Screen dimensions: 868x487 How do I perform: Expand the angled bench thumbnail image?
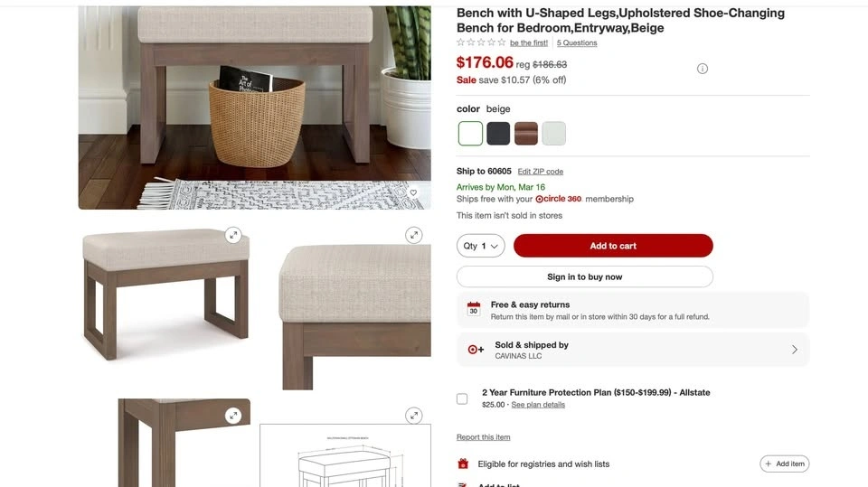[x=233, y=235]
